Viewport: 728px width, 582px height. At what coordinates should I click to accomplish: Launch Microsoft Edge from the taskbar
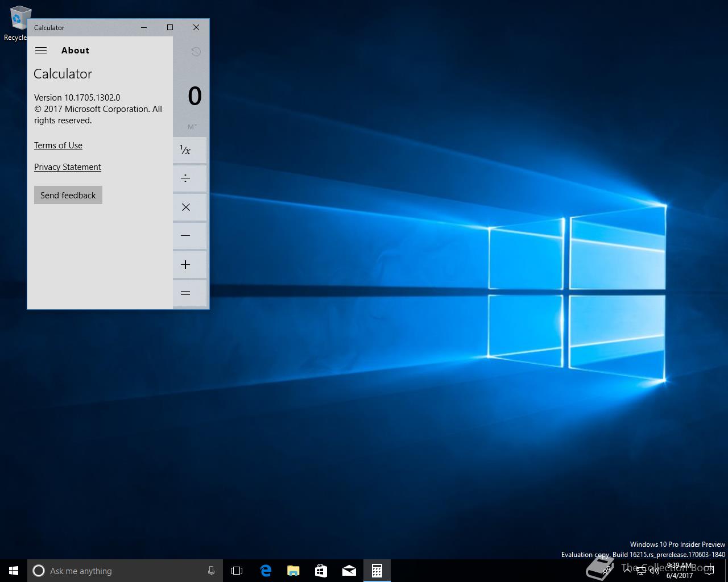pyautogui.click(x=265, y=571)
